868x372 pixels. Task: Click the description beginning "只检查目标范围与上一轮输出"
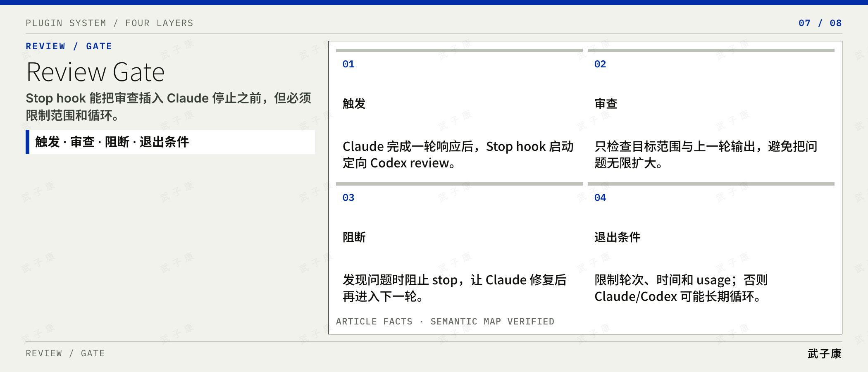tap(706, 155)
